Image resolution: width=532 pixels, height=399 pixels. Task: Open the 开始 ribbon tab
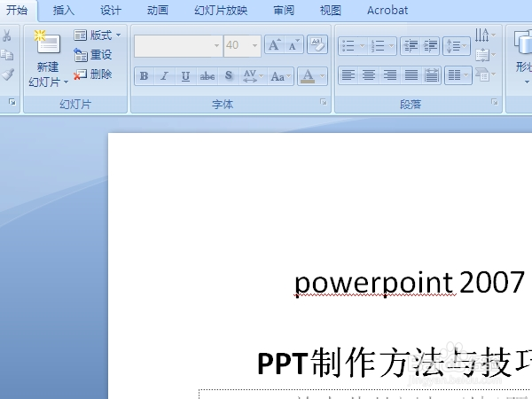17,10
